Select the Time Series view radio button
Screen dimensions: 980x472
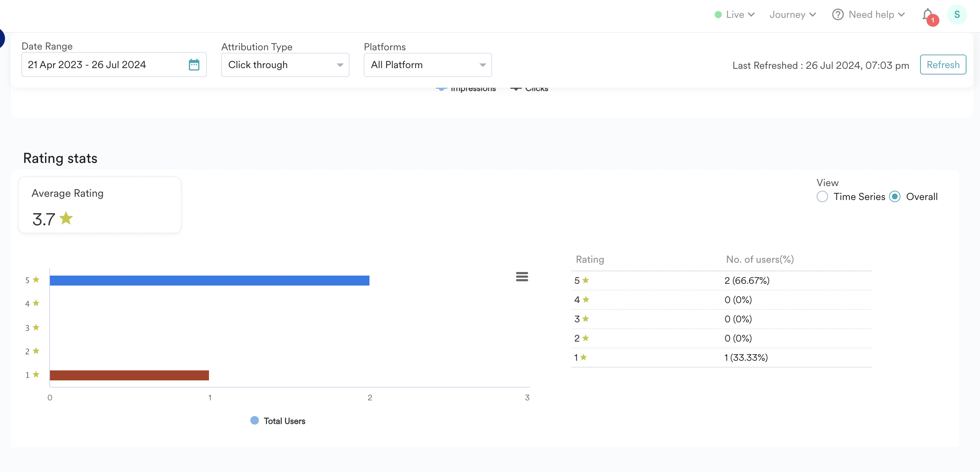coord(822,197)
